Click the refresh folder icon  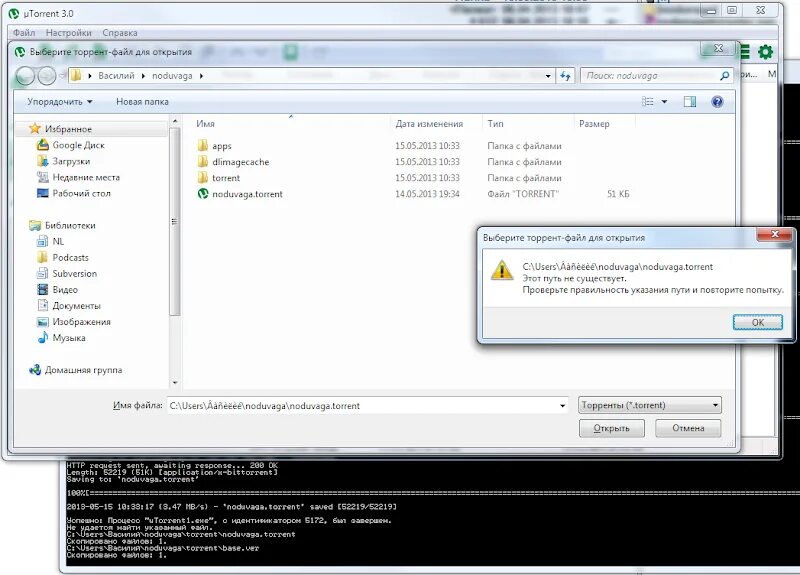click(x=565, y=76)
